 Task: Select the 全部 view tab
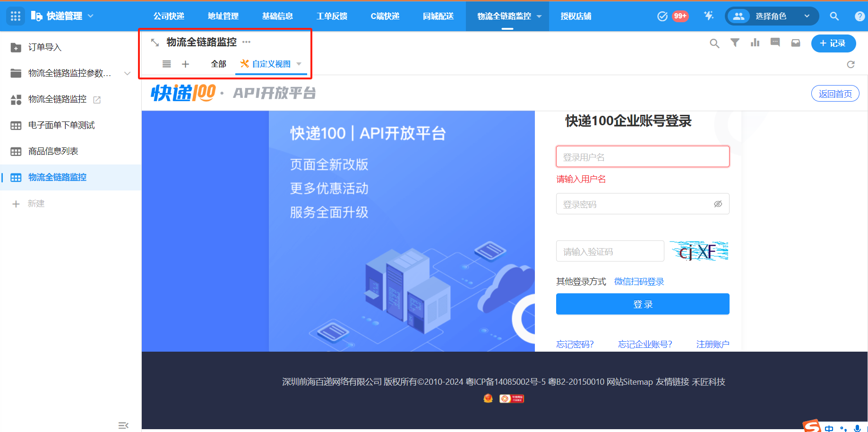click(218, 64)
